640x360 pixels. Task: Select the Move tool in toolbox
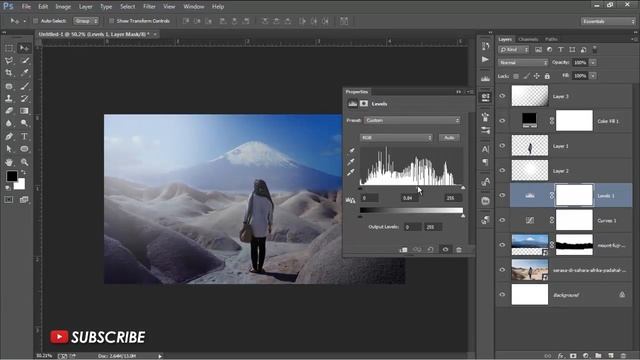click(24, 48)
